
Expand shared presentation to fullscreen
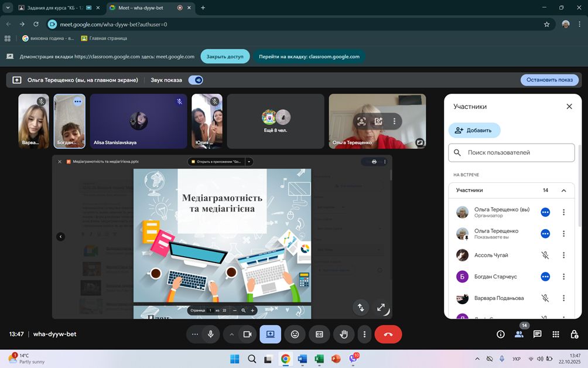pyautogui.click(x=381, y=307)
